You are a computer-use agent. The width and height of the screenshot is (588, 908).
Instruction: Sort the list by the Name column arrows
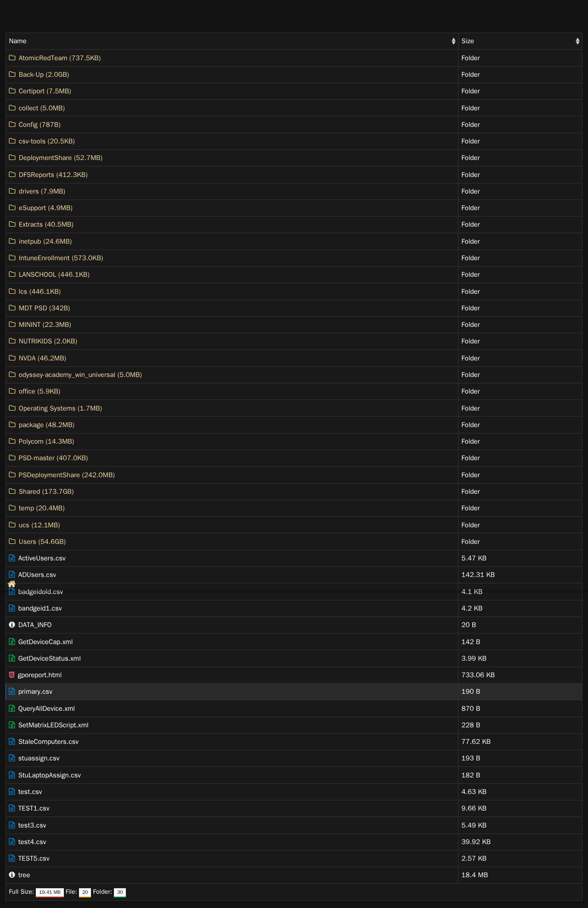[x=453, y=41]
